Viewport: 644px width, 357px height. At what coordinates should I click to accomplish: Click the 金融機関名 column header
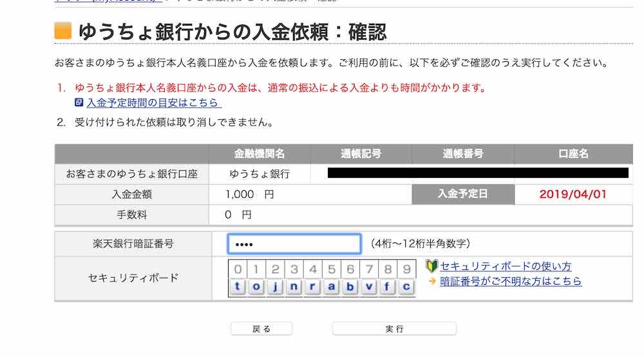pos(260,154)
